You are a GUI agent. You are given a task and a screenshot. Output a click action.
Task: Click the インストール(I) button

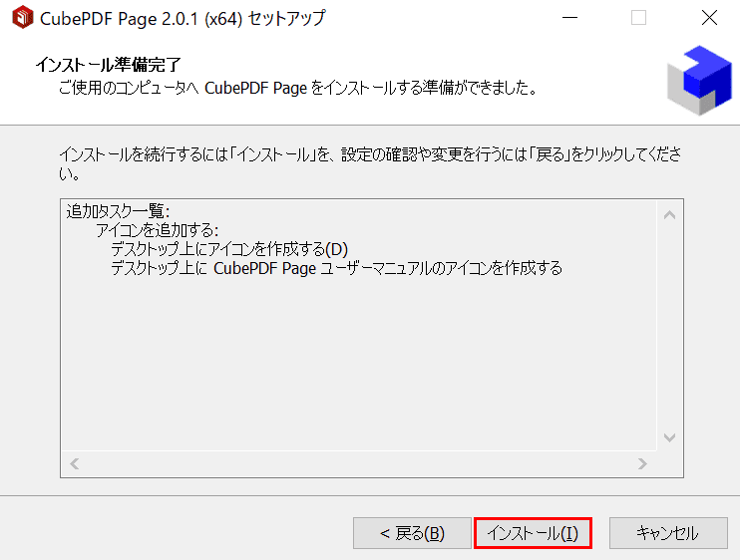pyautogui.click(x=533, y=533)
